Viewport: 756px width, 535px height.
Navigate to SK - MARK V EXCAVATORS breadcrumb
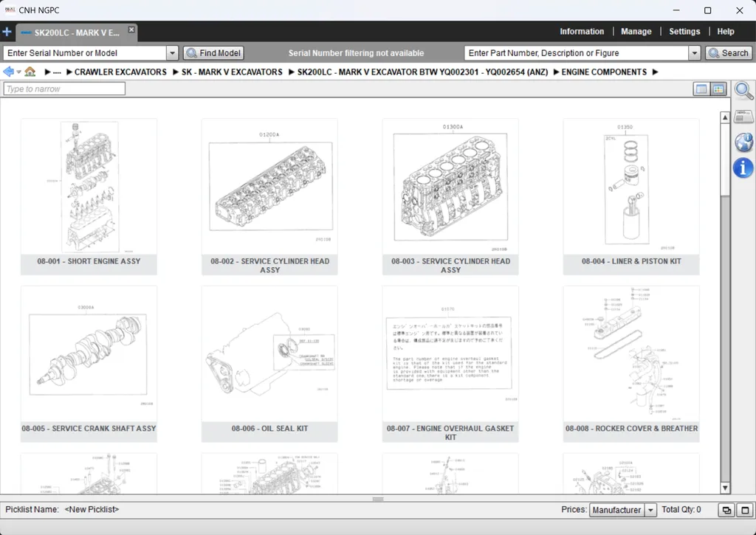[x=232, y=72]
